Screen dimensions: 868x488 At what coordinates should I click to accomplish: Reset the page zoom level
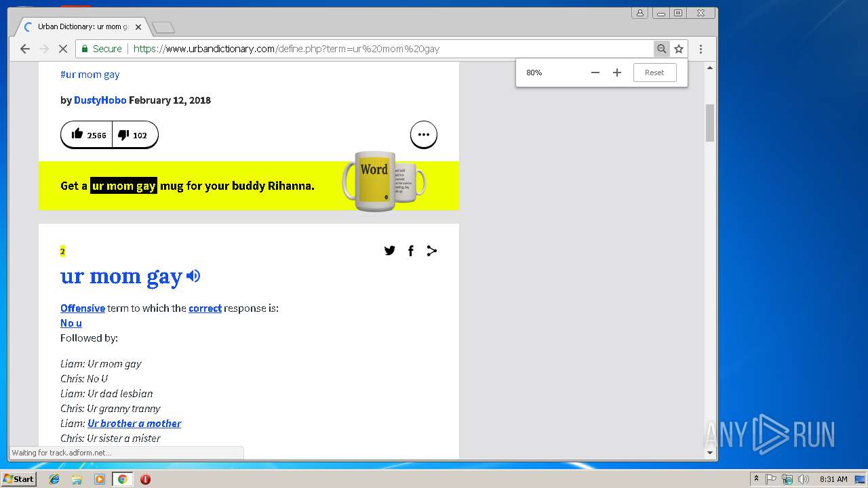pyautogui.click(x=654, y=73)
